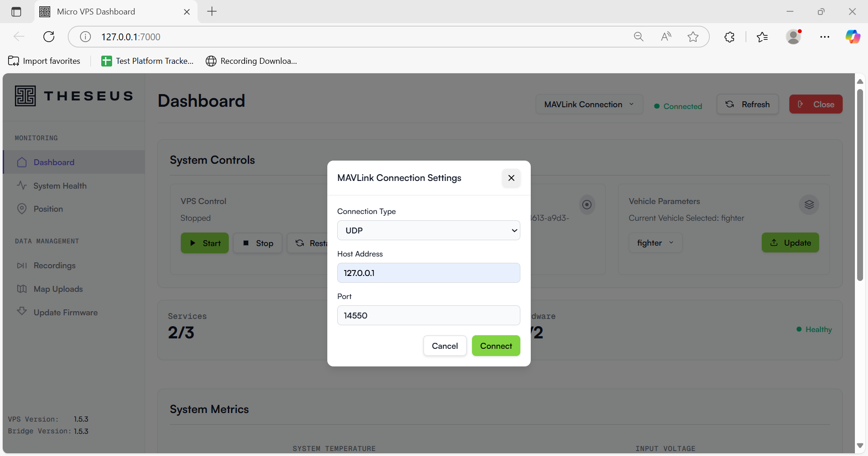
Task: Select Map Uploads in the sidebar
Action: (x=58, y=289)
